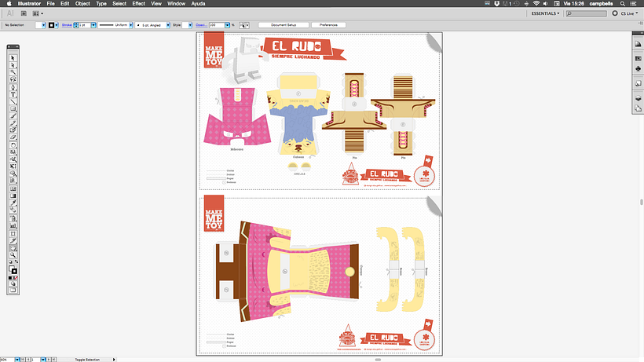Screen dimensions: 644x362
Task: Change the drawing mode button
Action: pyautogui.click(x=13, y=284)
